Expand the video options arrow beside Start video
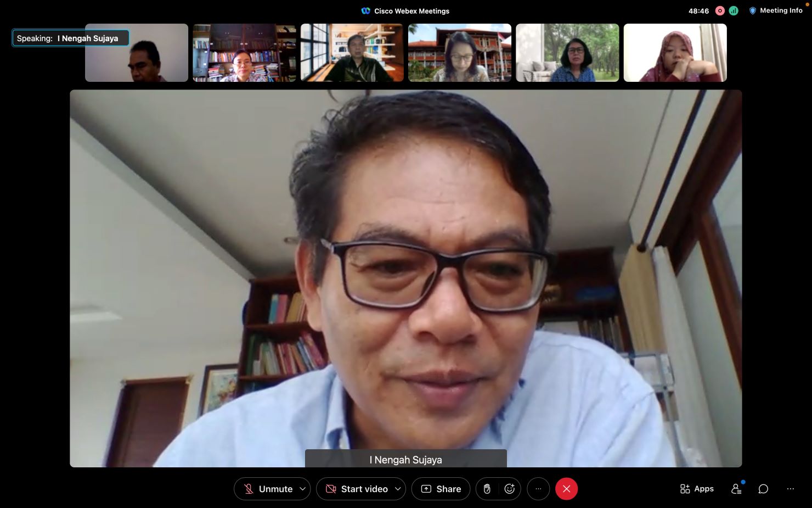Image resolution: width=812 pixels, height=508 pixels. click(x=398, y=489)
